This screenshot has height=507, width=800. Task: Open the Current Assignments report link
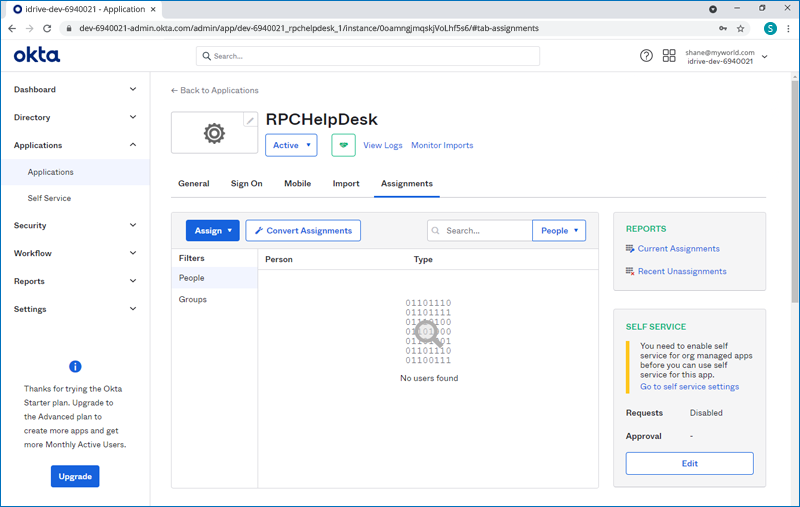coord(678,249)
